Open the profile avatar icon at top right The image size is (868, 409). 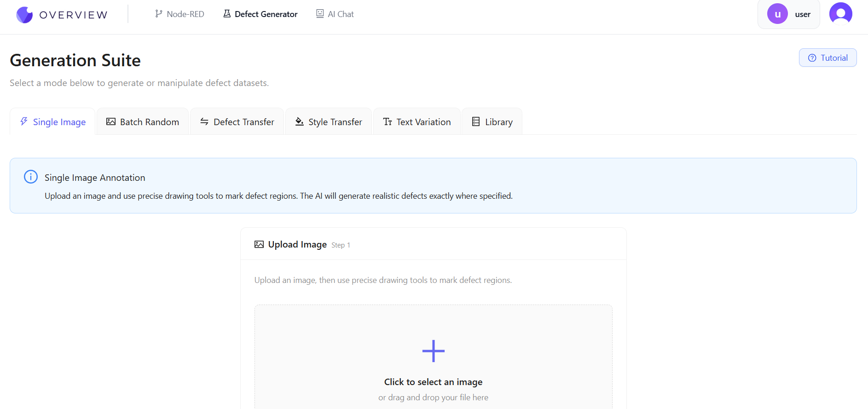840,13
